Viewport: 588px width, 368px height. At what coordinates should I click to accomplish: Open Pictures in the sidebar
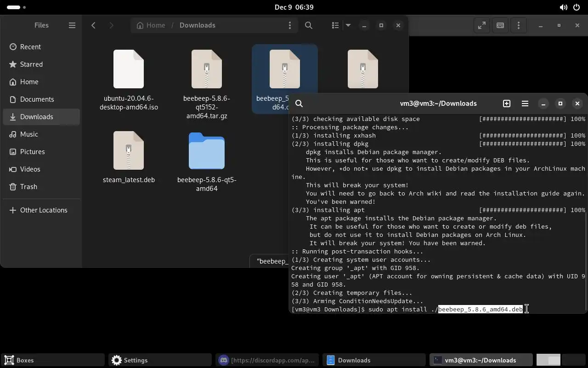coord(41,152)
